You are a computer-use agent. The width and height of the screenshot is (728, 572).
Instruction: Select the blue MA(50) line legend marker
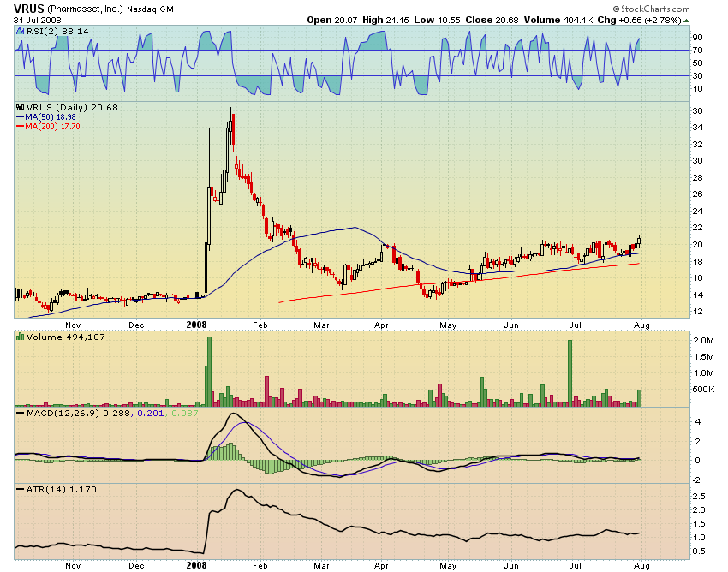tap(20, 117)
